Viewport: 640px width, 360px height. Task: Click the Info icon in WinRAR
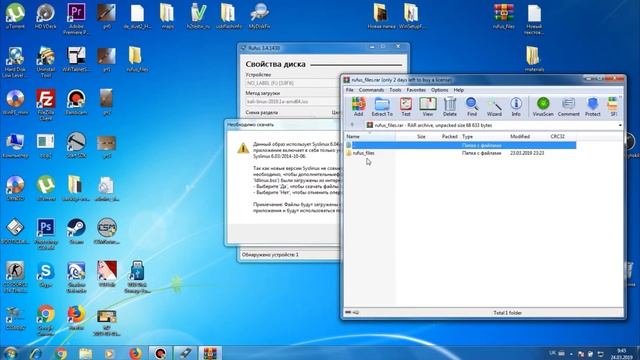coord(516,107)
